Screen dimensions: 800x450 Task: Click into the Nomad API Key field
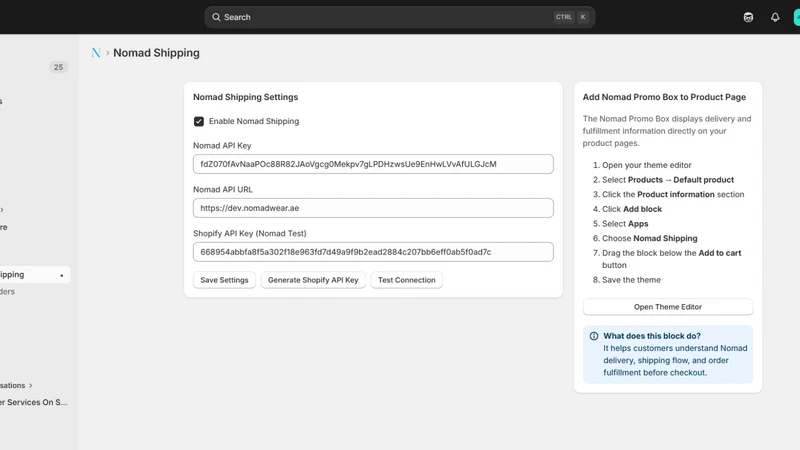point(373,164)
